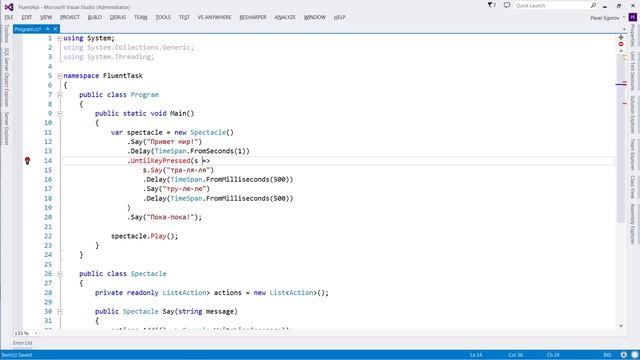The image size is (640, 360).
Task: Collapse the class Program block
Action: [x=60, y=95]
